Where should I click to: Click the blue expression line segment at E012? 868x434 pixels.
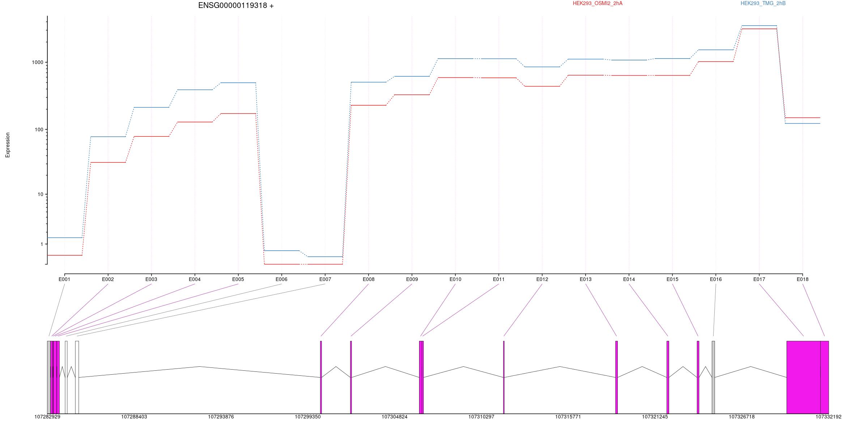542,67
